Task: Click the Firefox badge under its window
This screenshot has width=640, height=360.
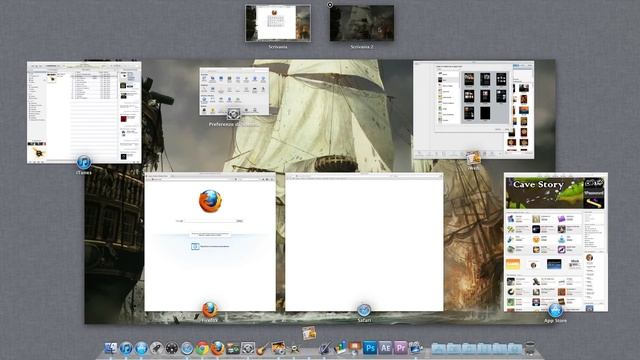Action: coord(209,310)
